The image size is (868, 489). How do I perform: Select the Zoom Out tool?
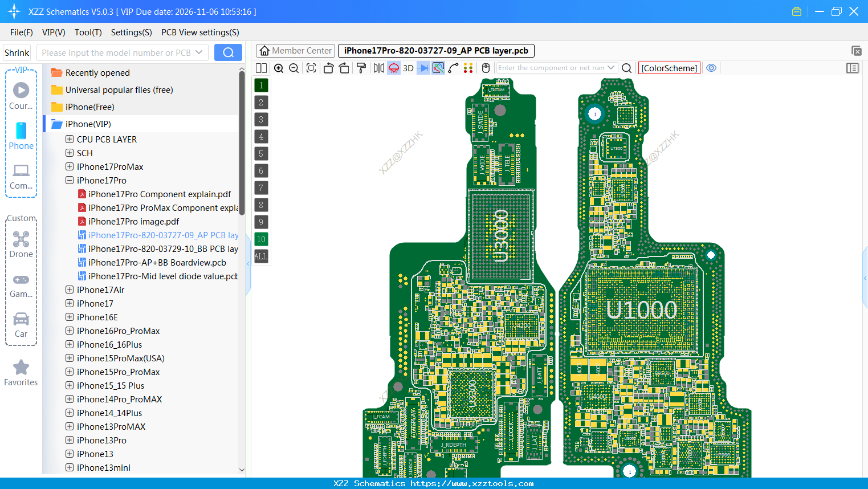pos(294,68)
